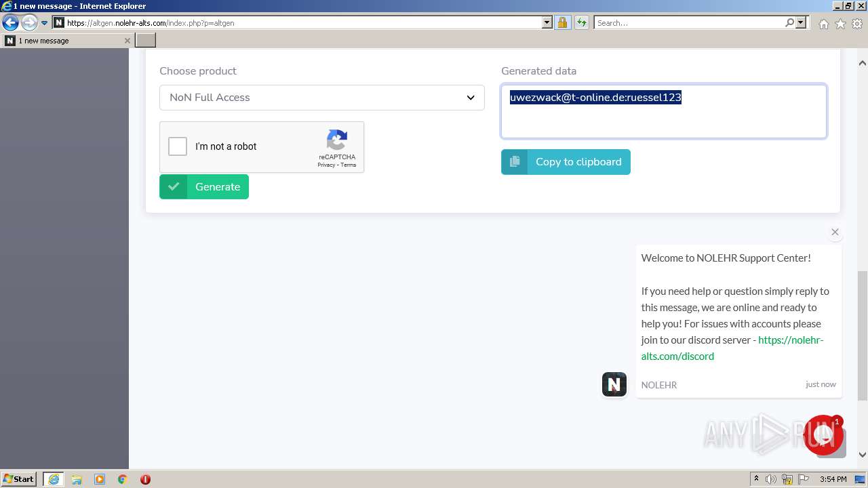Click the vertical scrollbar thumb
868x488 pixels.
pos(863,335)
